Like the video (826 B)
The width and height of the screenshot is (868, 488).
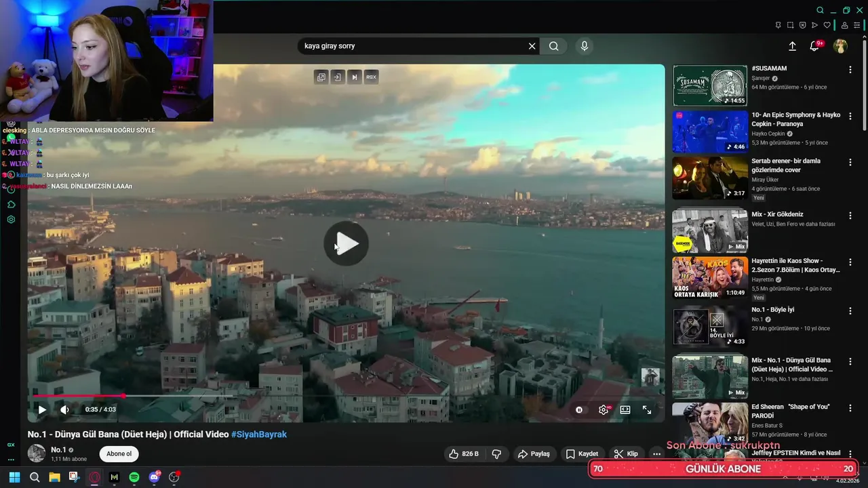coord(465,454)
